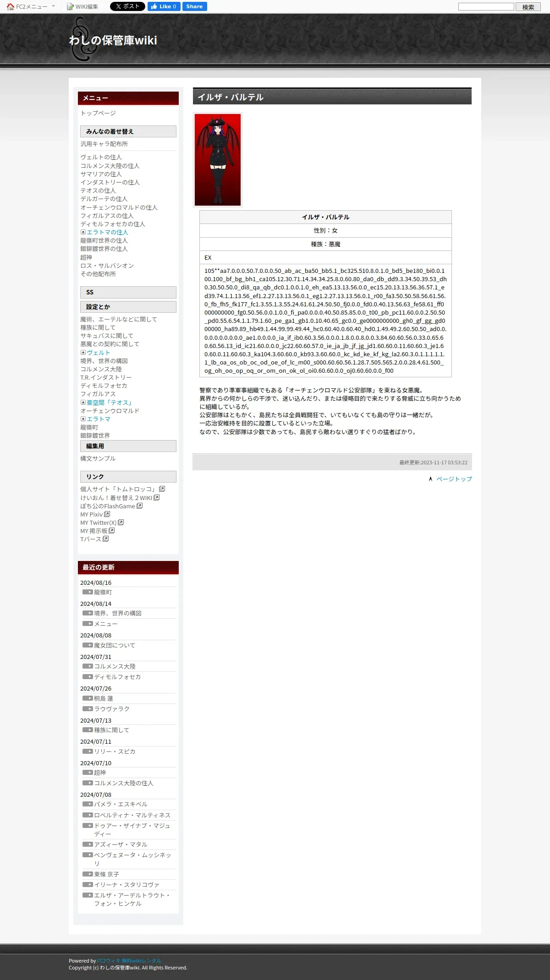The width and height of the screenshot is (550, 980).
Task: Open ヴェルトの住人 menu link
Action: coord(101,157)
